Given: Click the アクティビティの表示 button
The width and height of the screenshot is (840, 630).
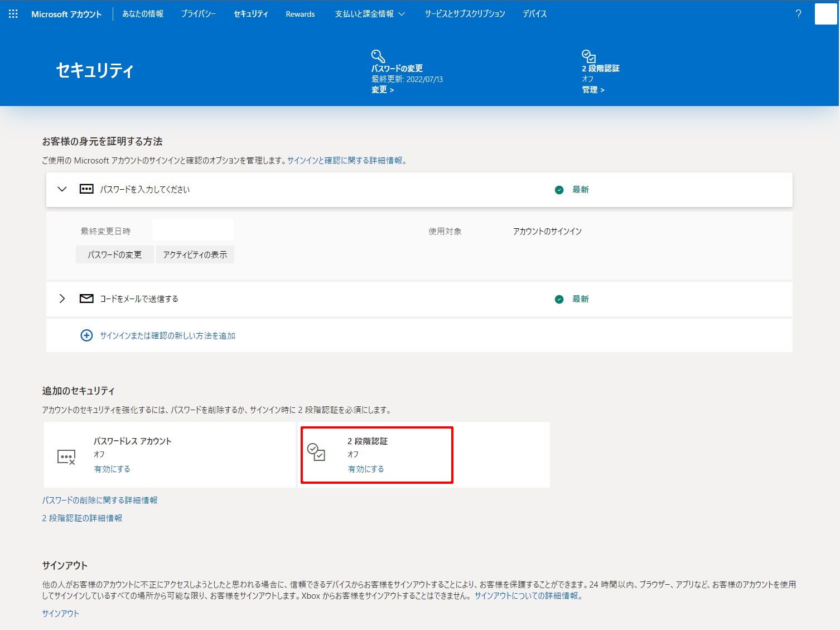Looking at the screenshot, I should pyautogui.click(x=195, y=254).
